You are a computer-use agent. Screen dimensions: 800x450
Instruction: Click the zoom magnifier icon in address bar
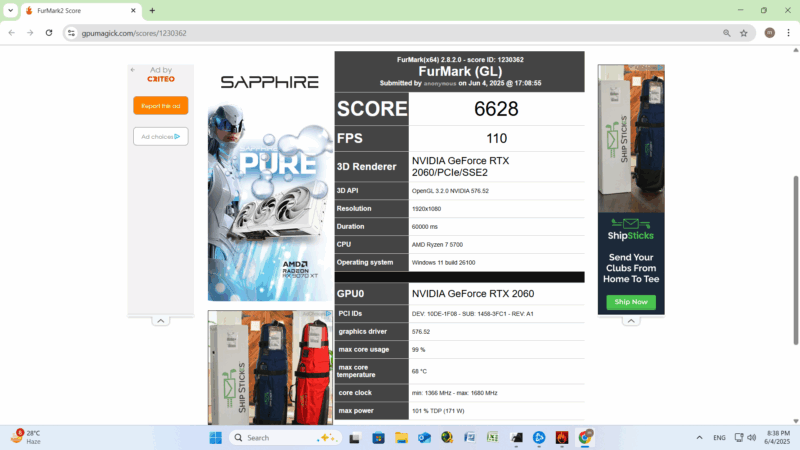pos(727,33)
